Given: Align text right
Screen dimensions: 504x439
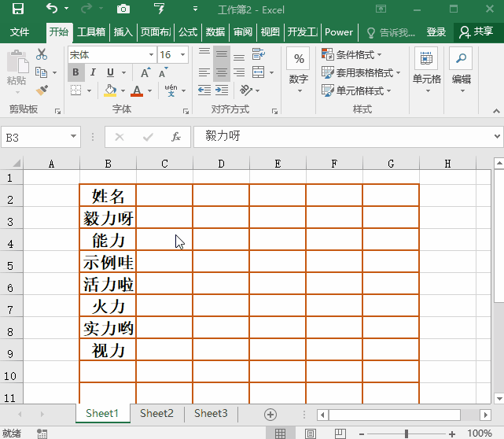Looking at the screenshot, I should [239, 72].
